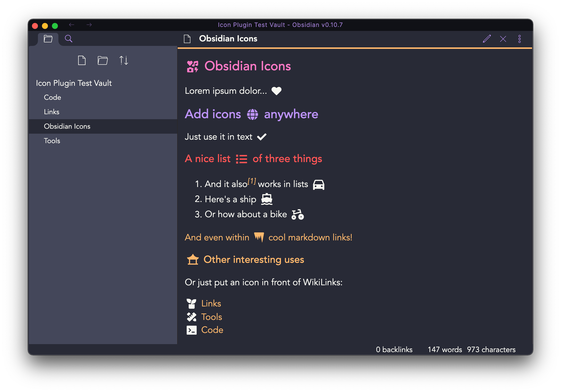Viewport: 561px width, 392px height.
Task: Click the 0 backlinks status item
Action: click(x=394, y=349)
